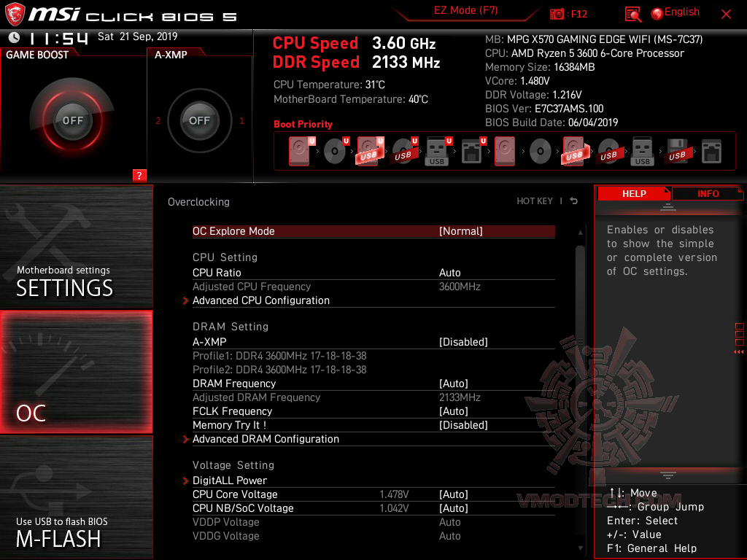Select A-XMP profile 1
The image size is (747, 560).
(x=241, y=120)
